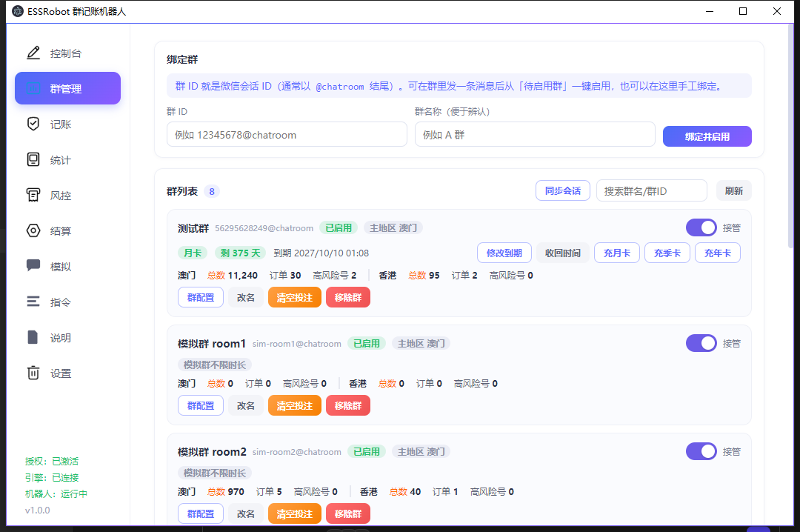Click 改名 for 模拟群 room1

point(245,405)
